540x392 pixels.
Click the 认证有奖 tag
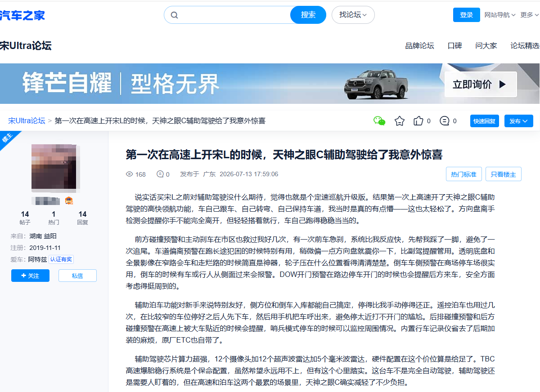(x=61, y=259)
